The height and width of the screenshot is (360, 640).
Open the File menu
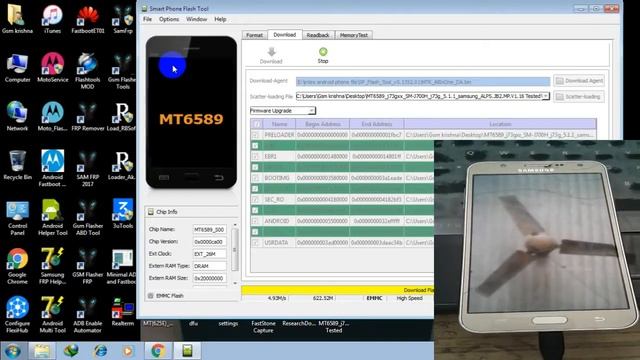[147, 19]
